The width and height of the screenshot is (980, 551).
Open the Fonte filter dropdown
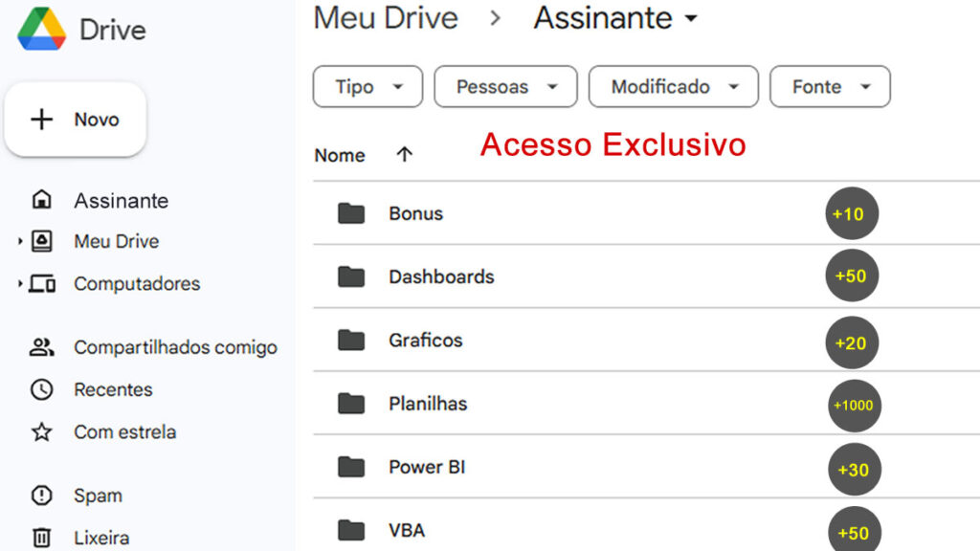(x=830, y=86)
